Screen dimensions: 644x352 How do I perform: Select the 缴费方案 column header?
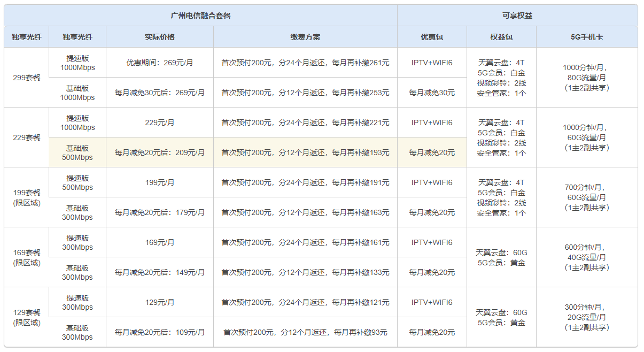coord(305,37)
